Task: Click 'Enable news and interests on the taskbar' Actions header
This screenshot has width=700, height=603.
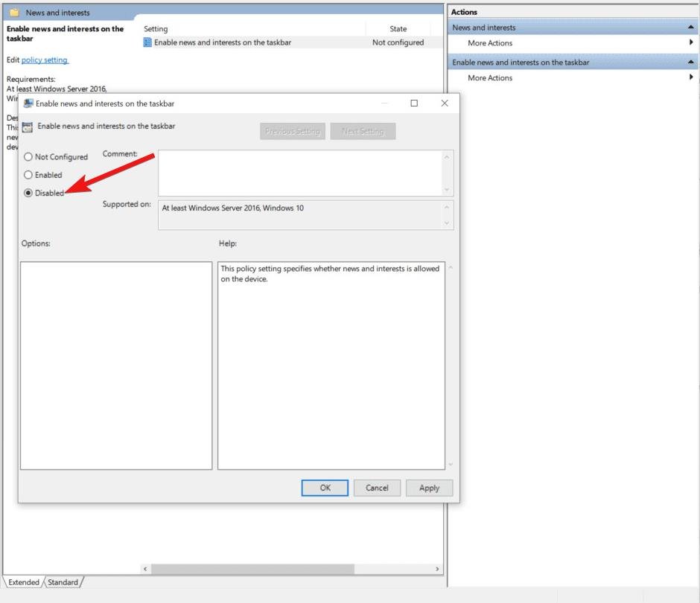Action: click(573, 62)
